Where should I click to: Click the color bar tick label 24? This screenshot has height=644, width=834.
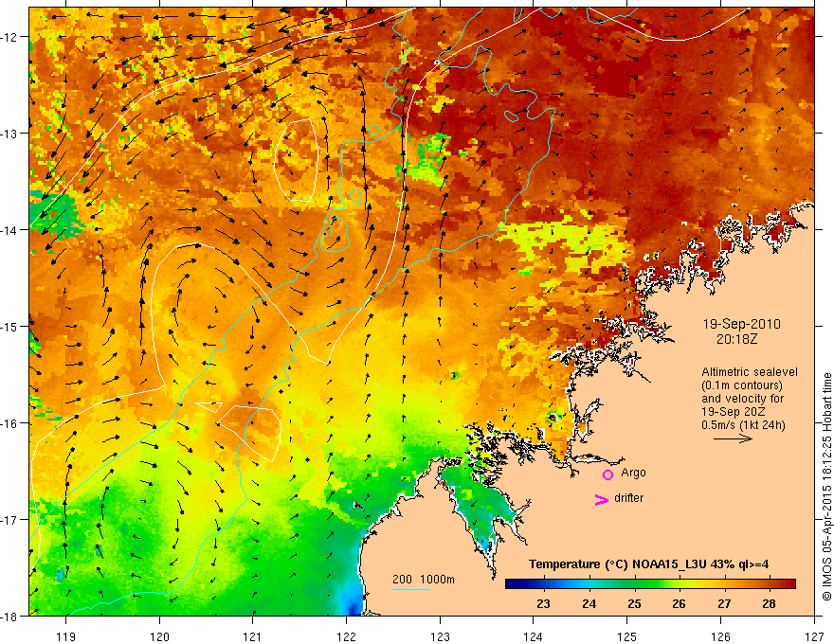coord(589,603)
